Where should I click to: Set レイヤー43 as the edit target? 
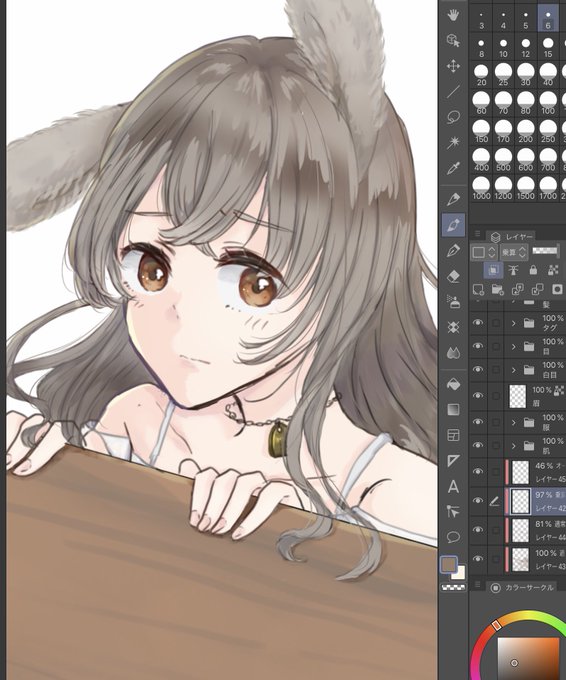coord(494,559)
